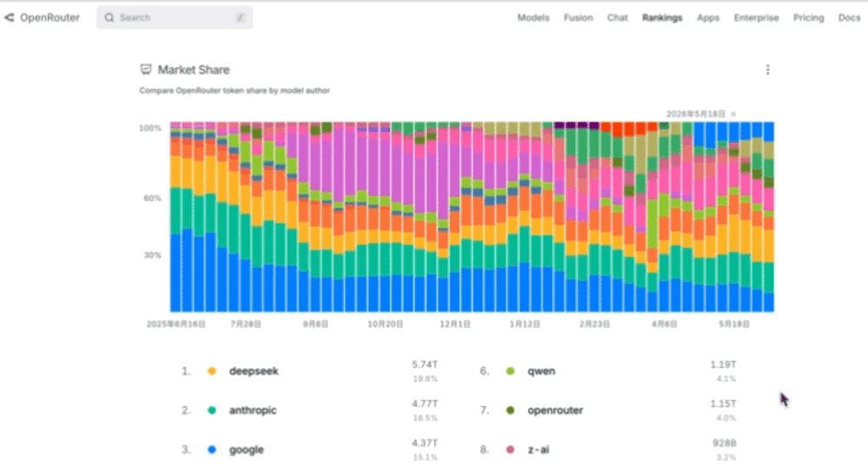868x473 pixels.
Task: Click the light green qwen color dot
Action: 510,371
